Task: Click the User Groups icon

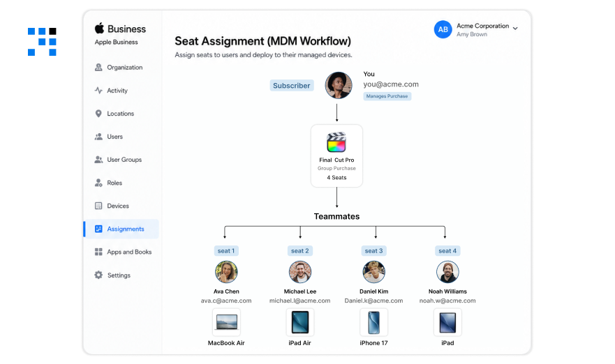Action: 98,160
